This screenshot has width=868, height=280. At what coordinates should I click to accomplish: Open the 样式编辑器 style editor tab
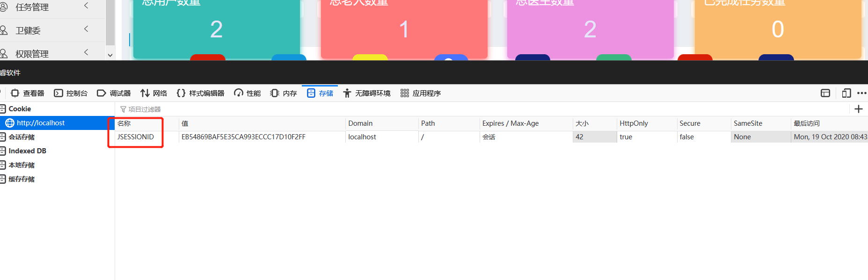[x=200, y=93]
